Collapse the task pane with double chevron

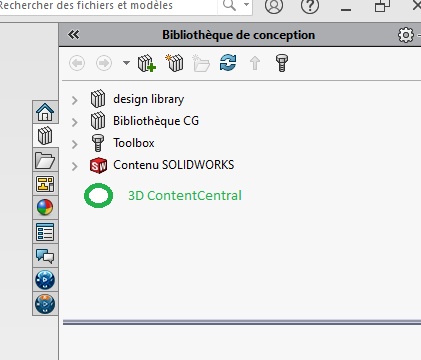(x=73, y=35)
